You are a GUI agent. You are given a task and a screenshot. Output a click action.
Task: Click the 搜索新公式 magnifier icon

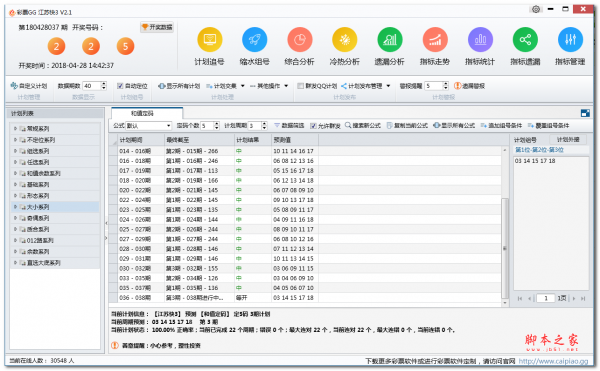(348, 125)
